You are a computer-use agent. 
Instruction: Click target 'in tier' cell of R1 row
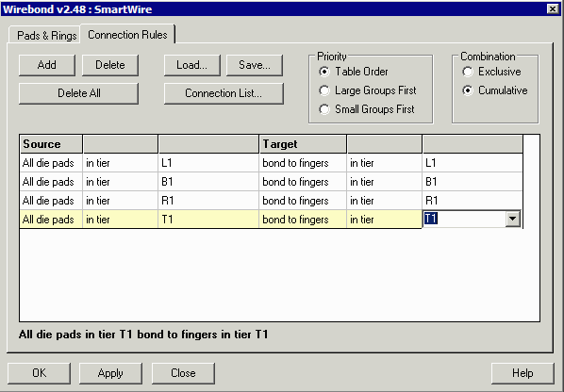pos(384,200)
